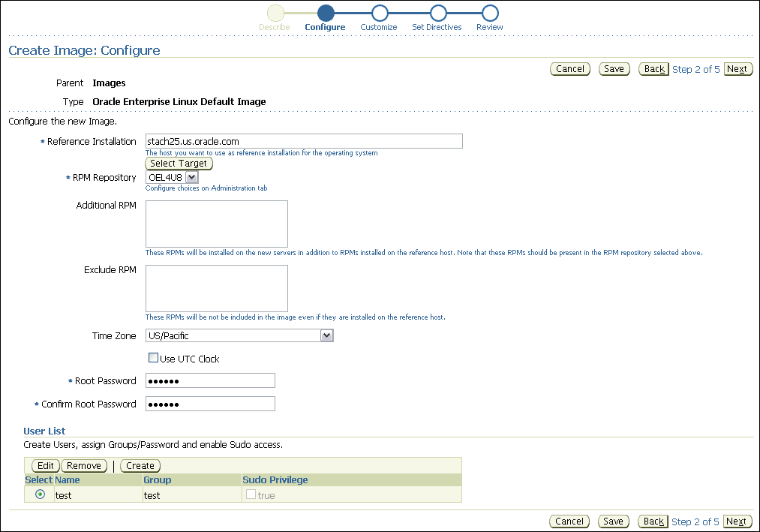Image resolution: width=760 pixels, height=532 pixels.
Task: Click the Select column header
Action: (x=39, y=479)
